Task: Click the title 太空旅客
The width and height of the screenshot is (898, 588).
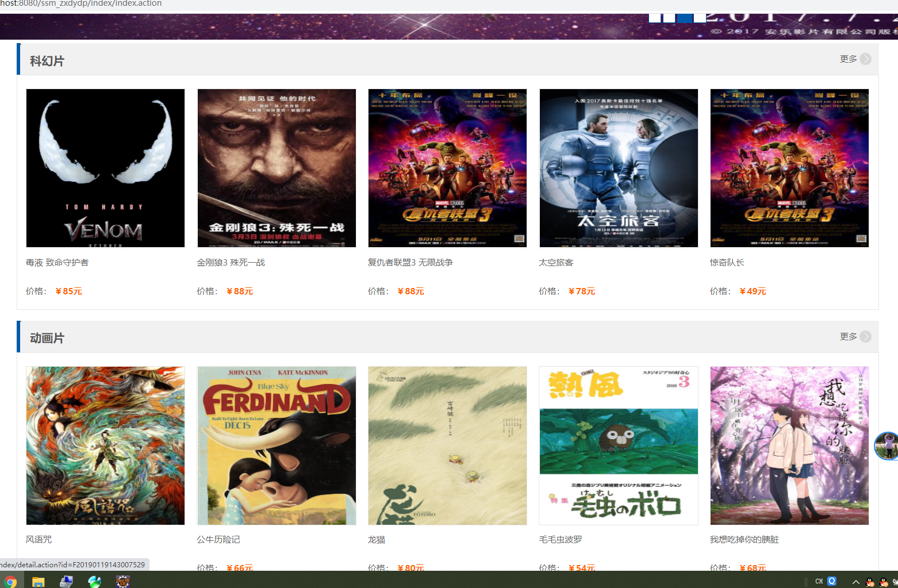Action: pyautogui.click(x=556, y=263)
